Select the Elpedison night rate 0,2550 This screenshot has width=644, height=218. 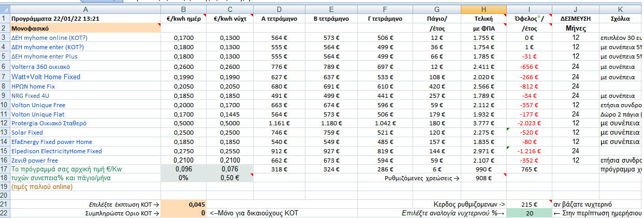230,151
